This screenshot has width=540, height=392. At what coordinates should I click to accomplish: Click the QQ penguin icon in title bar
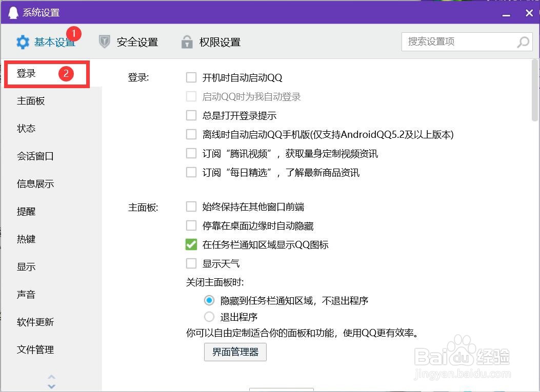click(x=13, y=12)
